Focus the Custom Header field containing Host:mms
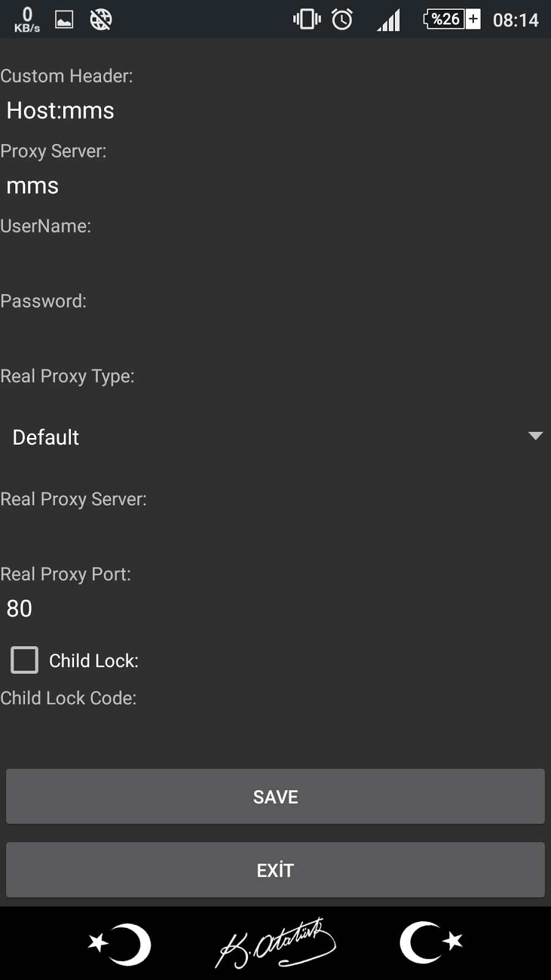 click(x=275, y=111)
